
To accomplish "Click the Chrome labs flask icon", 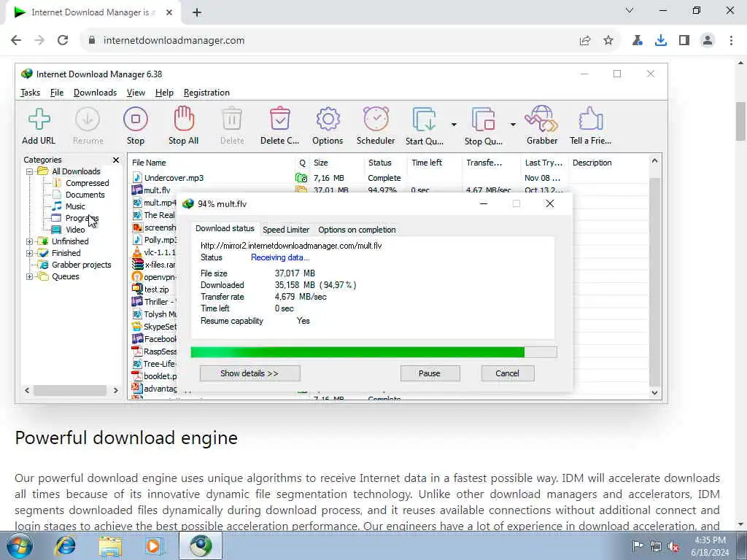I will coord(637,41).
